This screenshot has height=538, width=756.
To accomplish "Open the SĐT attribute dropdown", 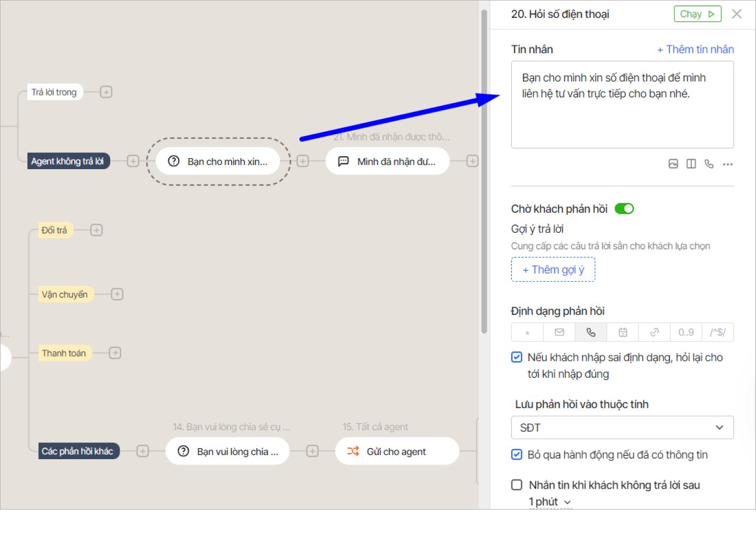I will click(x=622, y=428).
